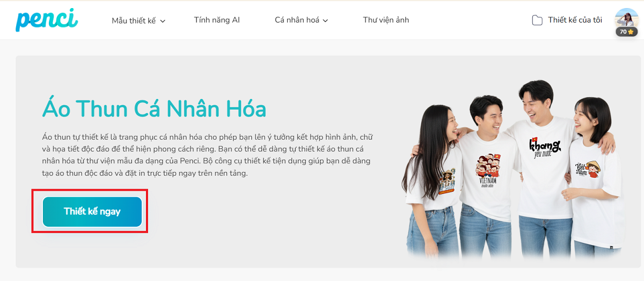
Task: Click the 70 star points badge
Action: click(626, 32)
